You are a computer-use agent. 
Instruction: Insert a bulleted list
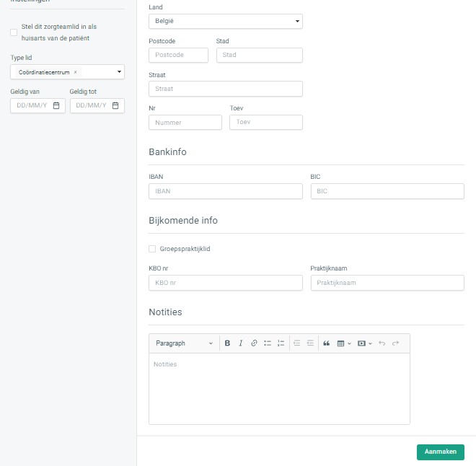click(x=268, y=343)
